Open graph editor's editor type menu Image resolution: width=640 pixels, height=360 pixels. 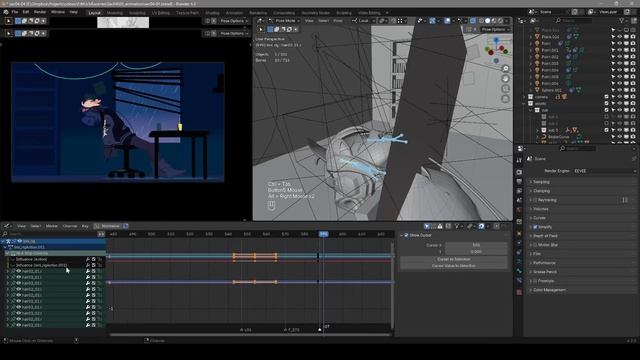(x=7, y=226)
